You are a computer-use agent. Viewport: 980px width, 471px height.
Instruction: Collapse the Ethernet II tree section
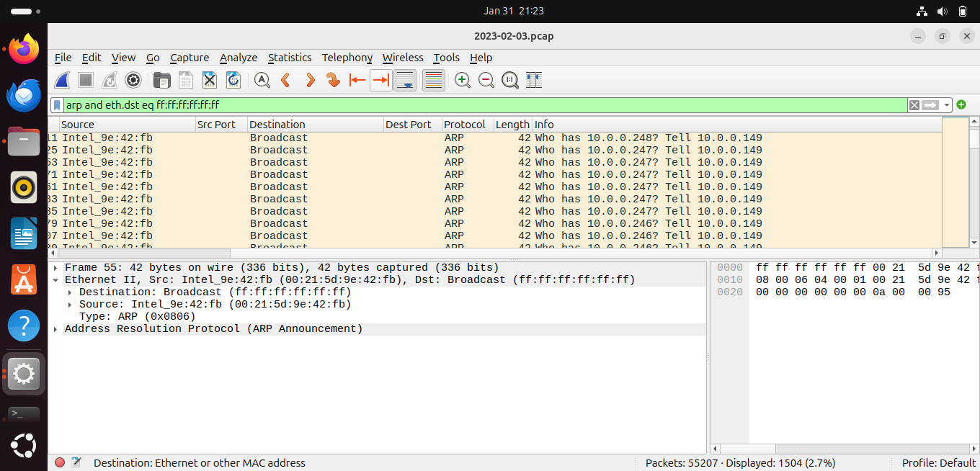point(55,280)
